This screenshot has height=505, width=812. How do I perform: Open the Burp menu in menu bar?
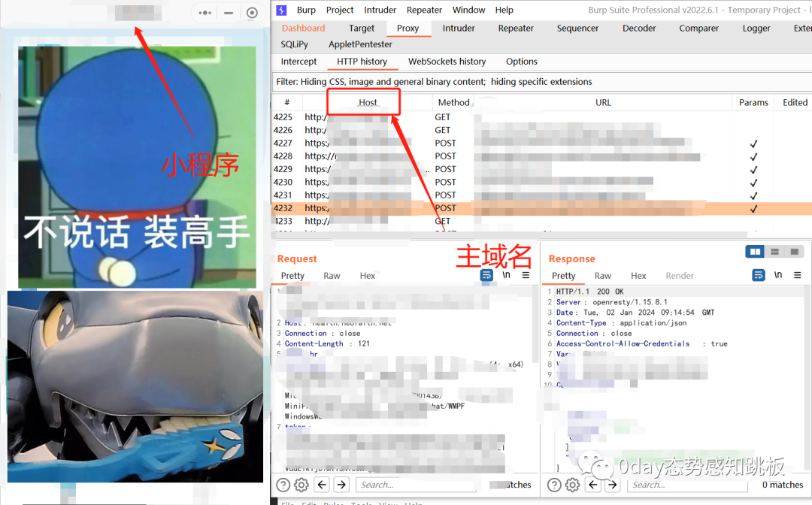[x=306, y=10]
